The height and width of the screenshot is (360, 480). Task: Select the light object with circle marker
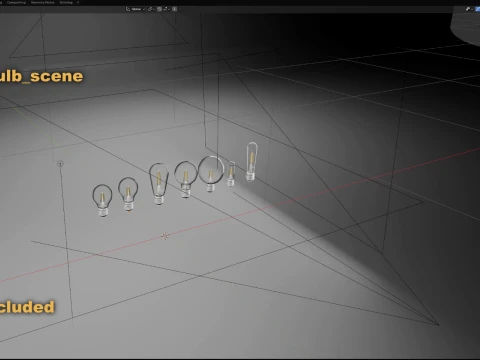coord(60,163)
